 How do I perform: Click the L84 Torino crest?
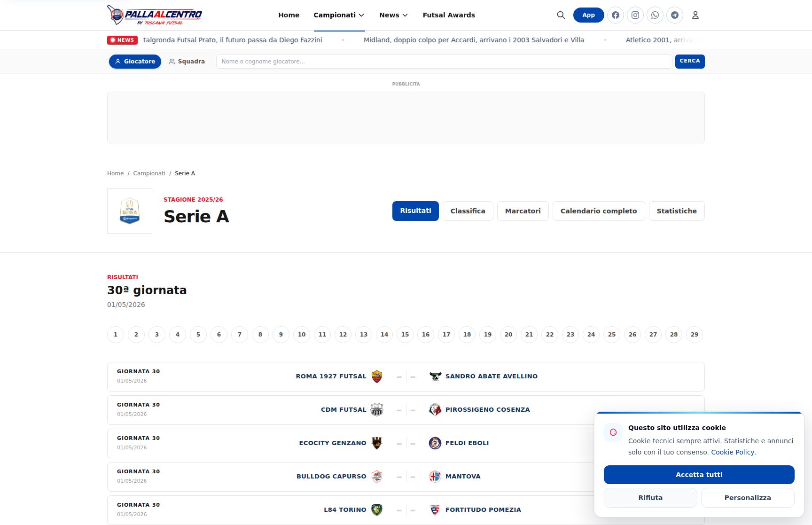click(x=377, y=510)
